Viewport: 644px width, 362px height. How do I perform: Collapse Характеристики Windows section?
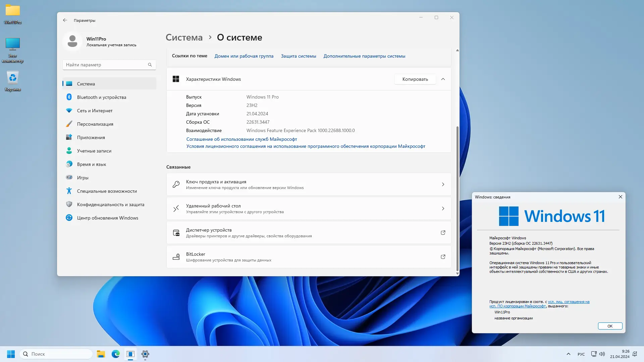coord(443,79)
